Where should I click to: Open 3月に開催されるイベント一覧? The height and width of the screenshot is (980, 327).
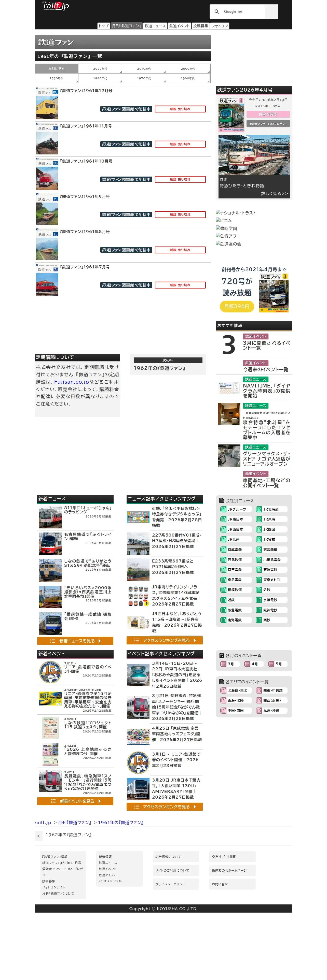coord(266,345)
